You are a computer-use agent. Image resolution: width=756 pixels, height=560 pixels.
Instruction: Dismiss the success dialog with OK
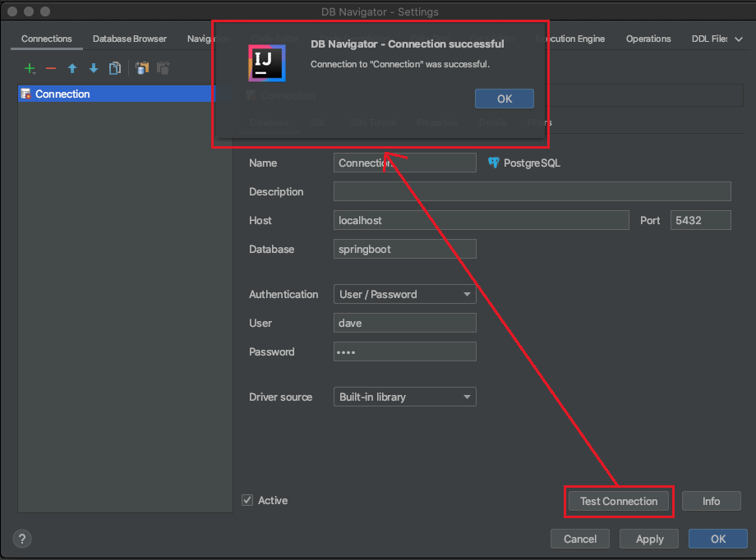505,99
